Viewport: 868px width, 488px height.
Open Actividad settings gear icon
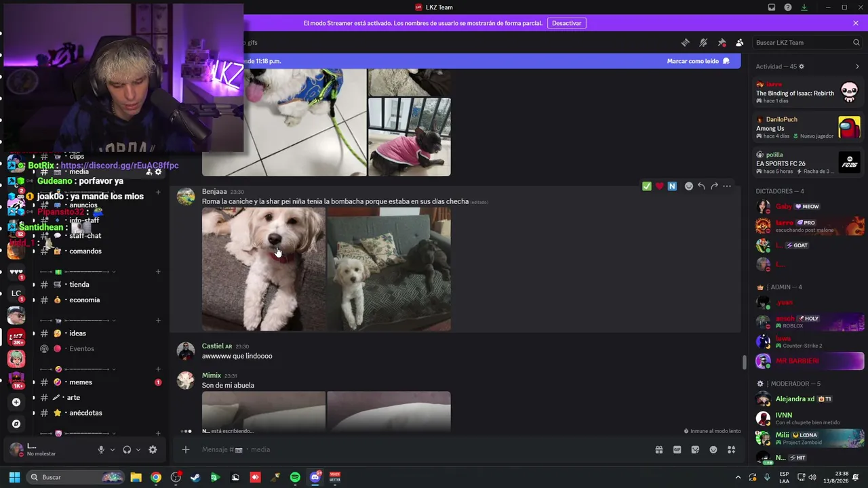(802, 66)
